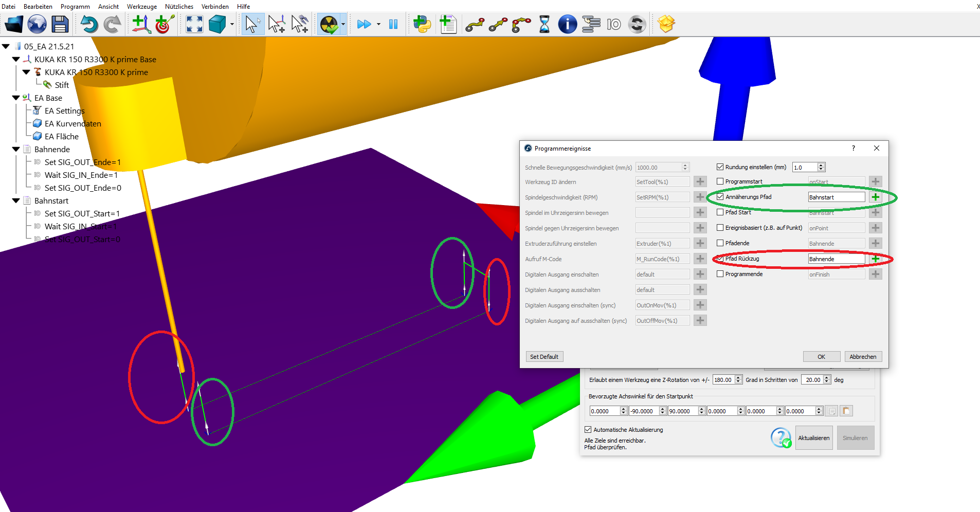
Task: Open the isometric view cube dropdown arrow
Action: click(232, 25)
